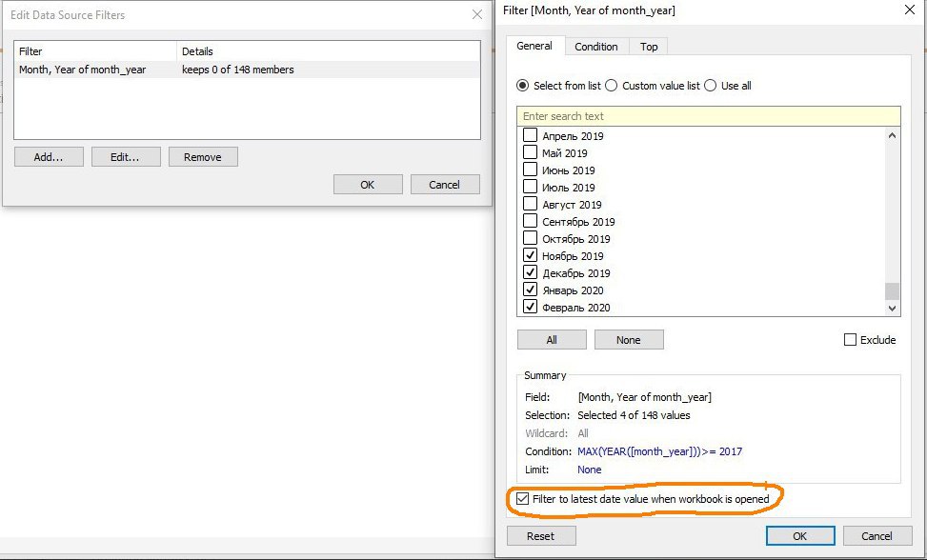Check the Май 2019 checkbox
927x560 pixels.
[531, 153]
